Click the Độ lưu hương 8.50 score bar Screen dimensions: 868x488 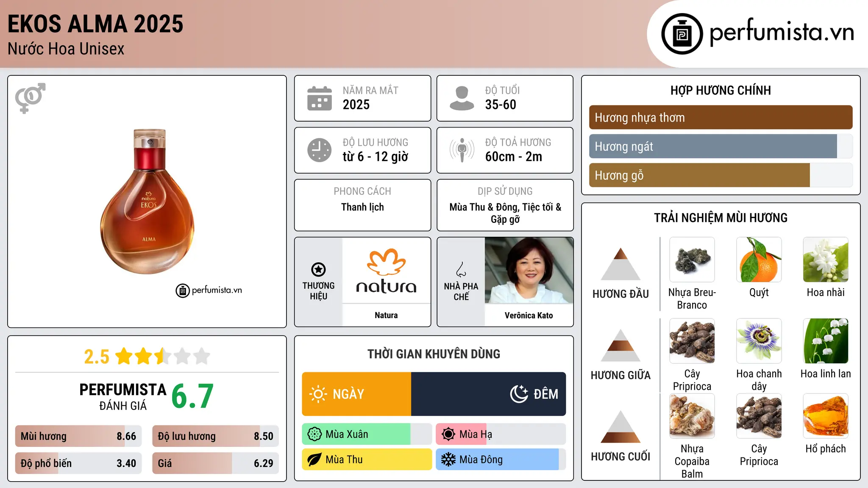215,436
